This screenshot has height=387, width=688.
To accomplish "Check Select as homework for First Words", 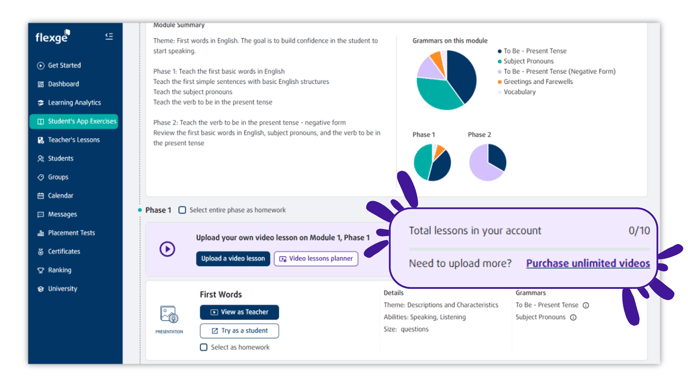I will pyautogui.click(x=204, y=348).
